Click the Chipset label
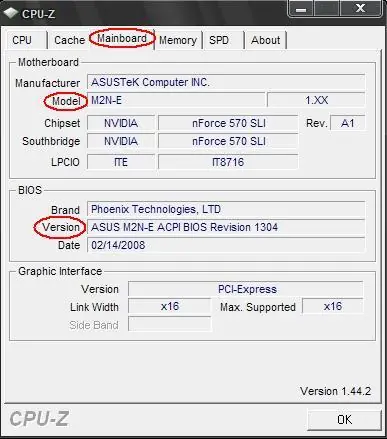 point(62,123)
